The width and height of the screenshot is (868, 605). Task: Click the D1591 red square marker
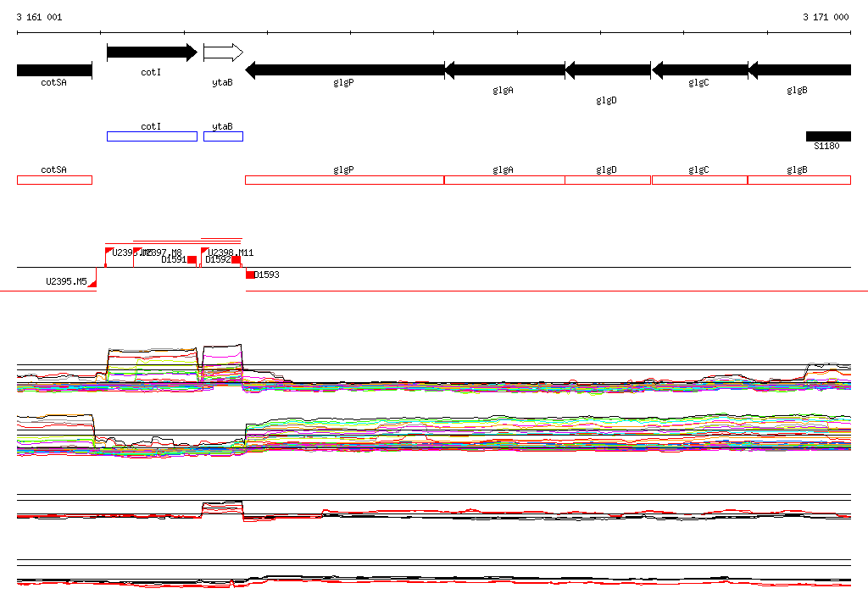[192, 260]
